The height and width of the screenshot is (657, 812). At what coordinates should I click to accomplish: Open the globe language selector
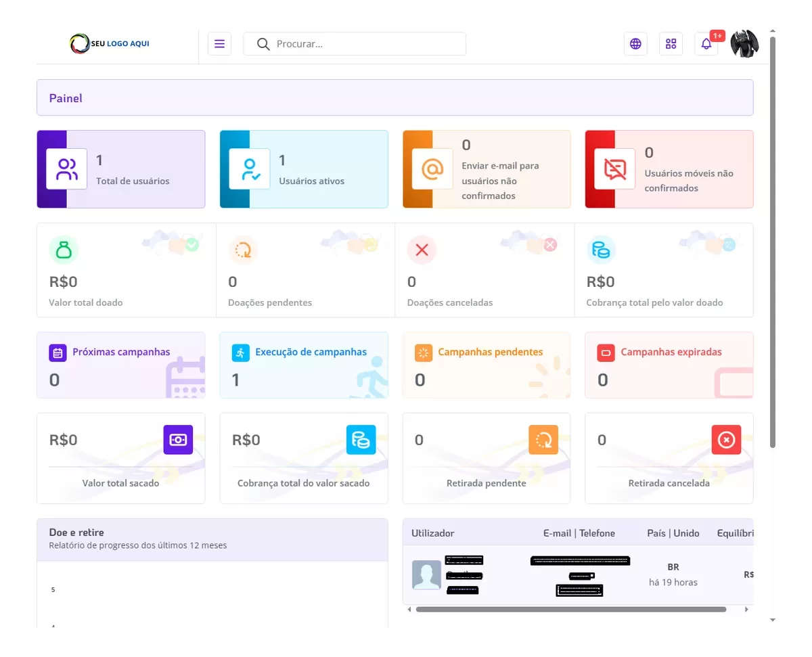[x=635, y=44]
